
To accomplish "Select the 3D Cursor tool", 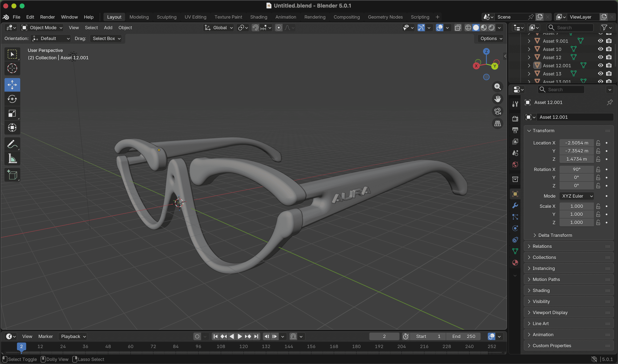I will 12,68.
